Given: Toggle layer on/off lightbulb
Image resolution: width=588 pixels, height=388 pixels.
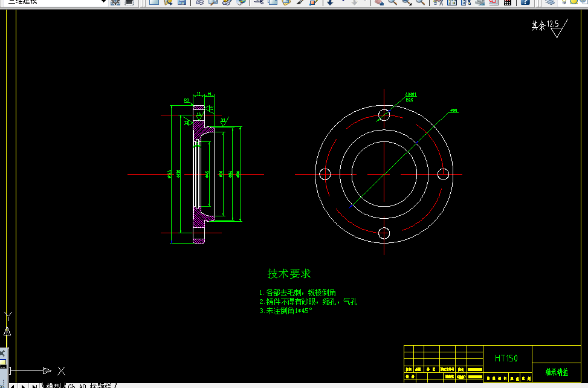Looking at the screenshot, I should tap(564, 2).
